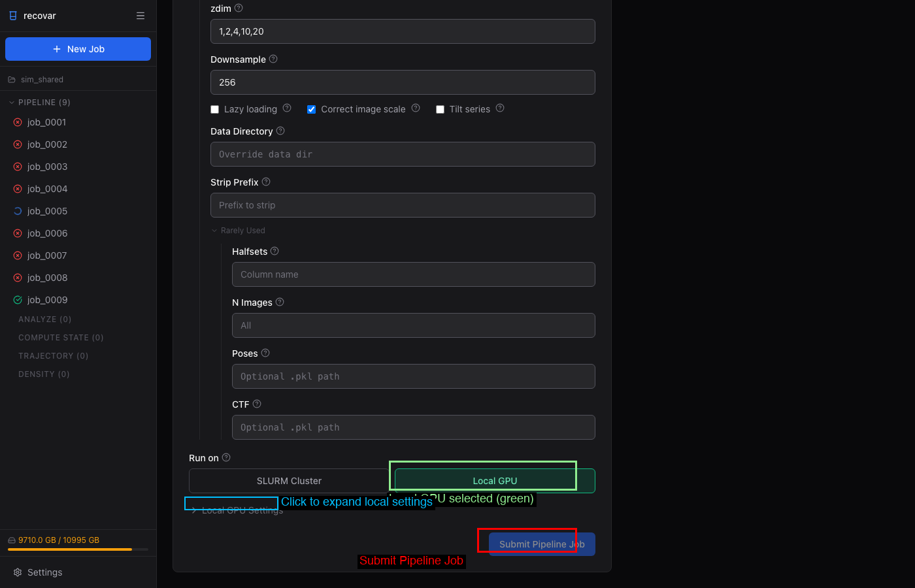This screenshot has height=588, width=915.
Task: Click failed status icon of job_0001
Action: [x=18, y=122]
